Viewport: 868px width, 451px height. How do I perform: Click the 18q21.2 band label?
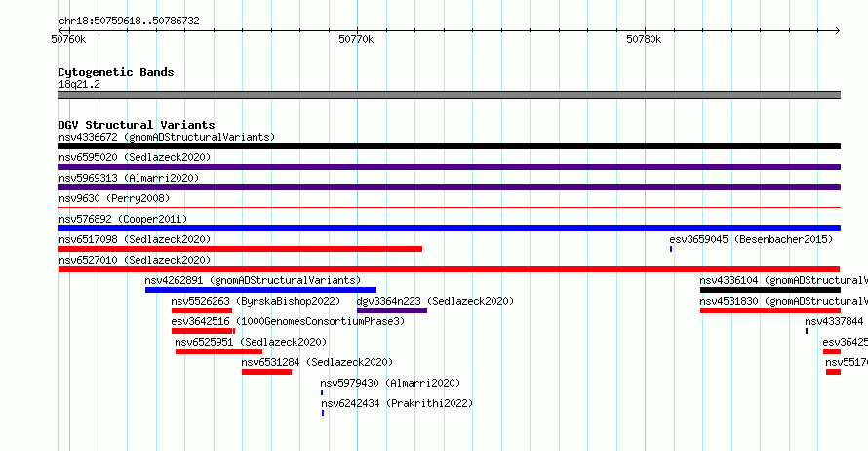coord(79,84)
